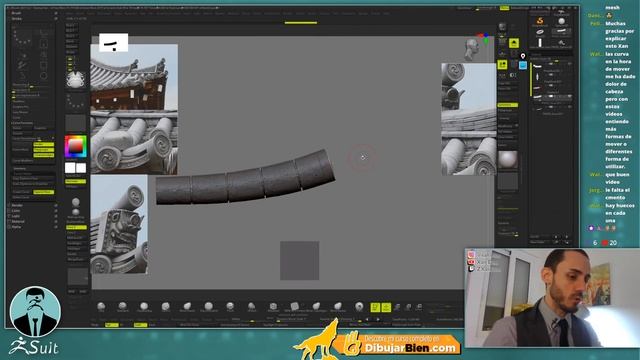Select the first brush sphere on bottom shelf
The width and height of the screenshot is (640, 360).
click(x=101, y=306)
